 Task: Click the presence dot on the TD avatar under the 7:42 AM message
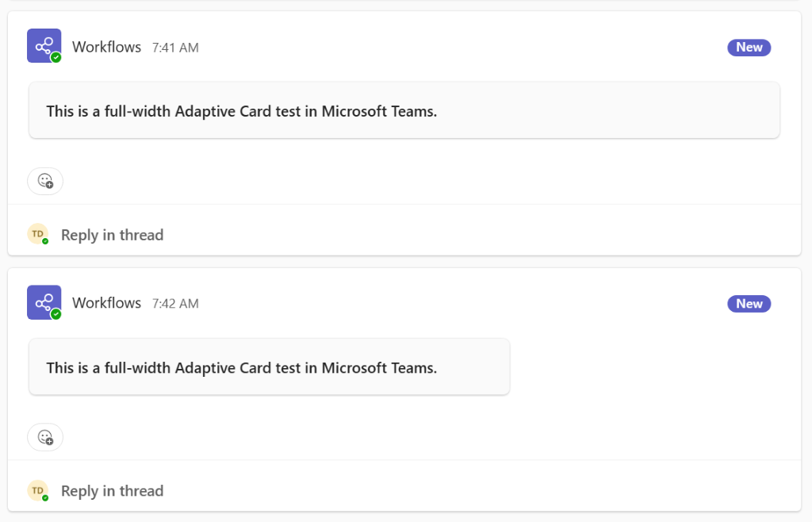click(x=45, y=497)
